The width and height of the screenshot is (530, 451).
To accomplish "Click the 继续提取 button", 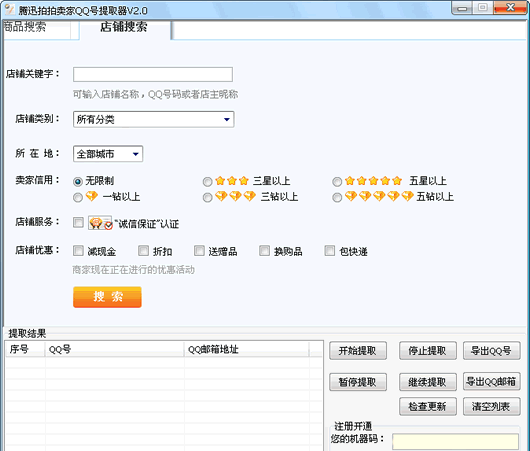I will pyautogui.click(x=428, y=382).
